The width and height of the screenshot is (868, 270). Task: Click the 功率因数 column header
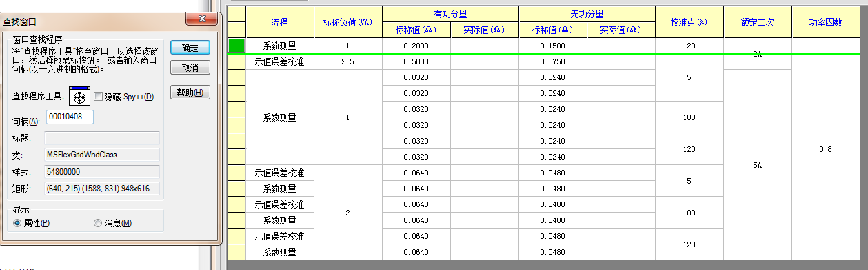826,22
